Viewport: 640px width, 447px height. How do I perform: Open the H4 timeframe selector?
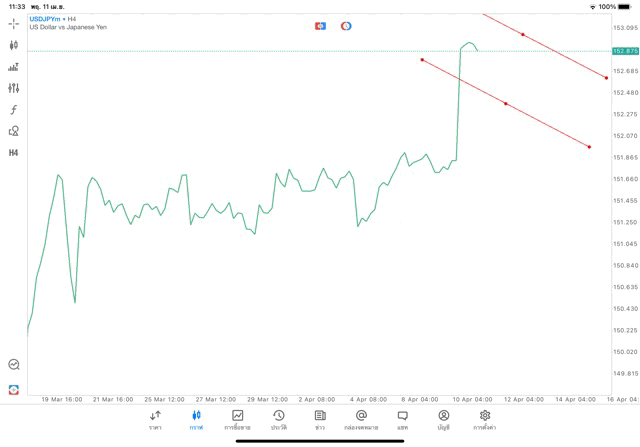click(x=13, y=153)
